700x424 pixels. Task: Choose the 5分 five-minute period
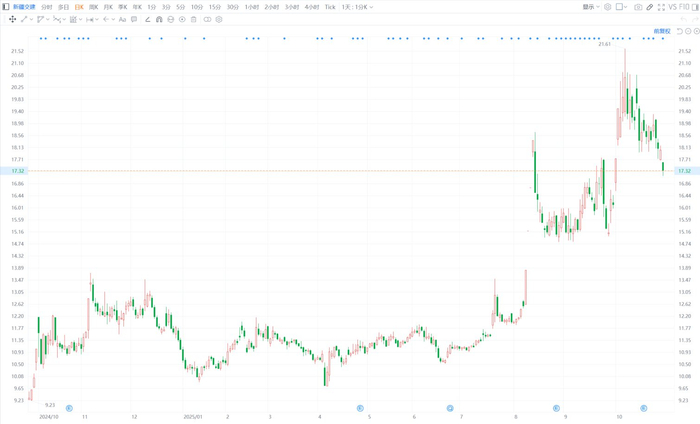click(x=180, y=7)
